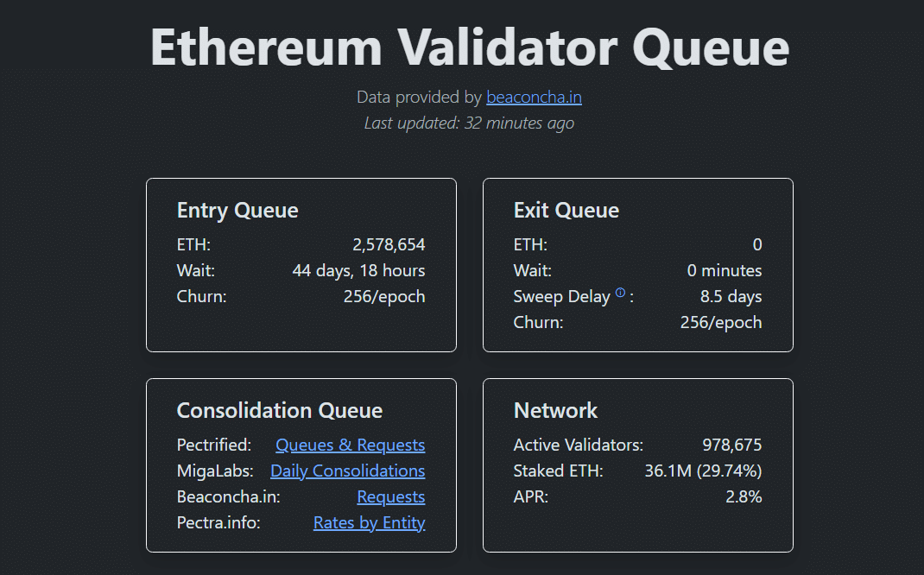This screenshot has height=575, width=924.
Task: Open Pectrified Queues & Requests link
Action: [x=350, y=445]
